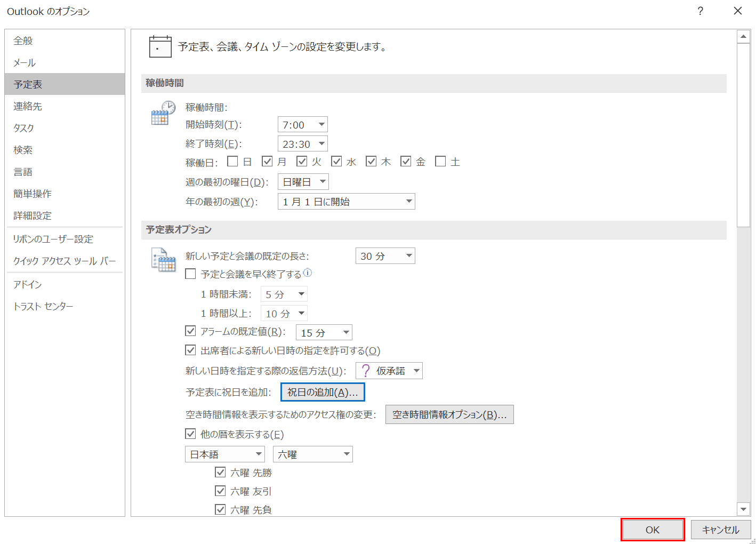The width and height of the screenshot is (756, 544).
Task: Click the キャンセル button
Action: pyautogui.click(x=721, y=530)
